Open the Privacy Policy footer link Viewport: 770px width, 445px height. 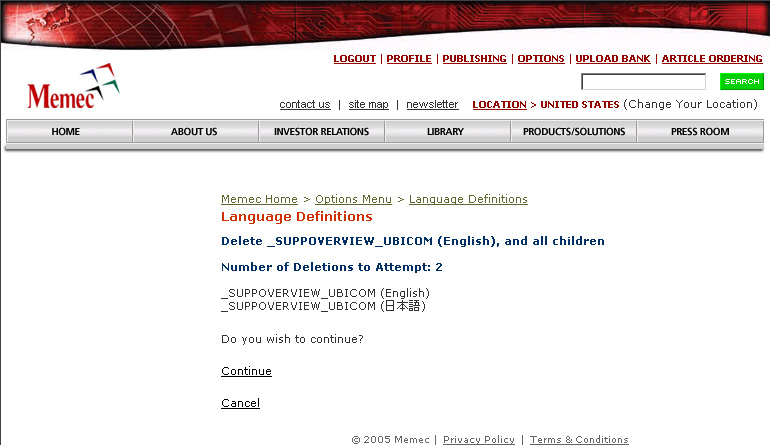point(479,440)
